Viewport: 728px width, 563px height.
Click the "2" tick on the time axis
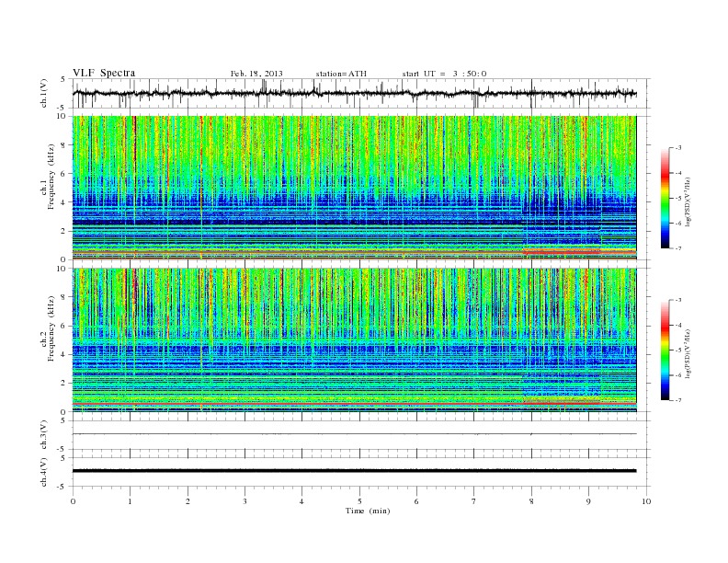point(188,501)
